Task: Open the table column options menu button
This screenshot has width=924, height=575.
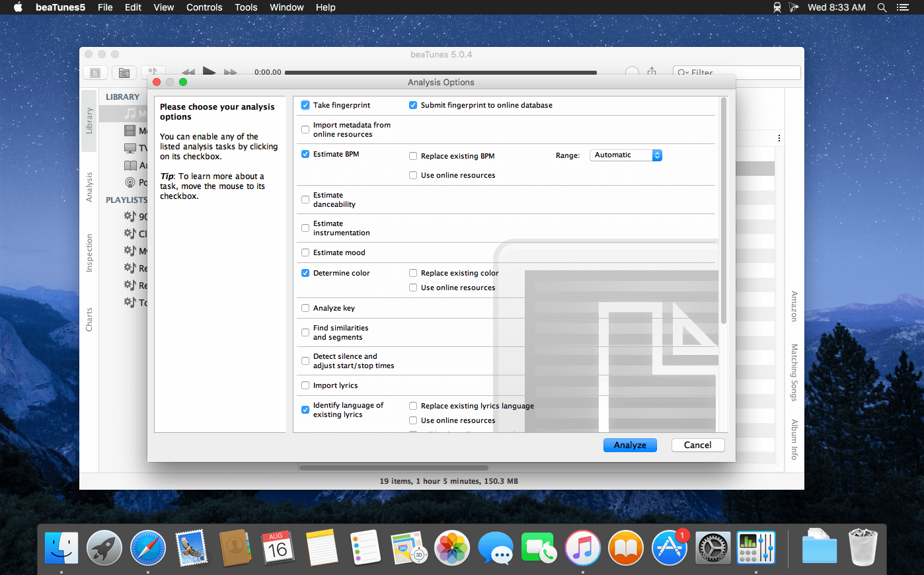Action: [x=779, y=138]
